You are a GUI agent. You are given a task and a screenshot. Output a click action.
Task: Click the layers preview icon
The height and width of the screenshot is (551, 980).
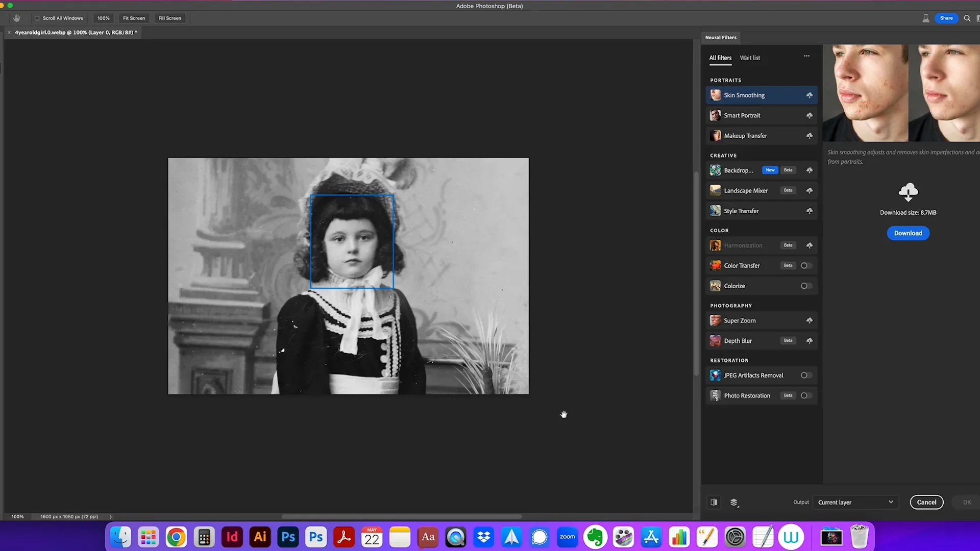click(x=734, y=503)
